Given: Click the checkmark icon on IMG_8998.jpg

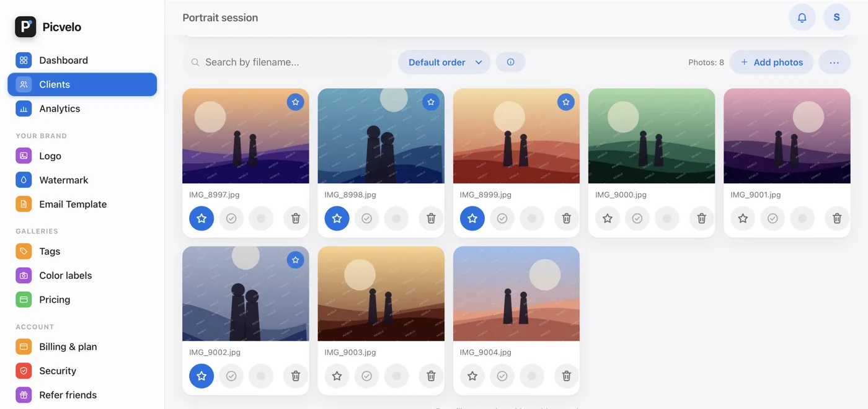Looking at the screenshot, I should pos(366,218).
